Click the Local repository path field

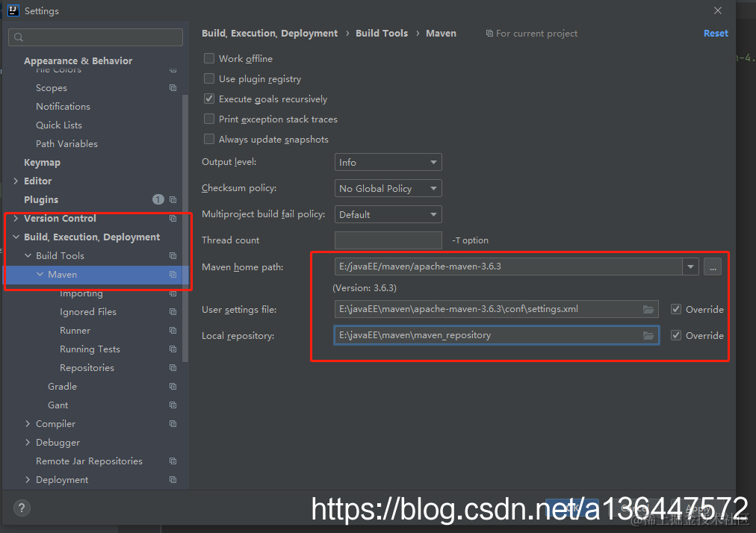point(496,335)
